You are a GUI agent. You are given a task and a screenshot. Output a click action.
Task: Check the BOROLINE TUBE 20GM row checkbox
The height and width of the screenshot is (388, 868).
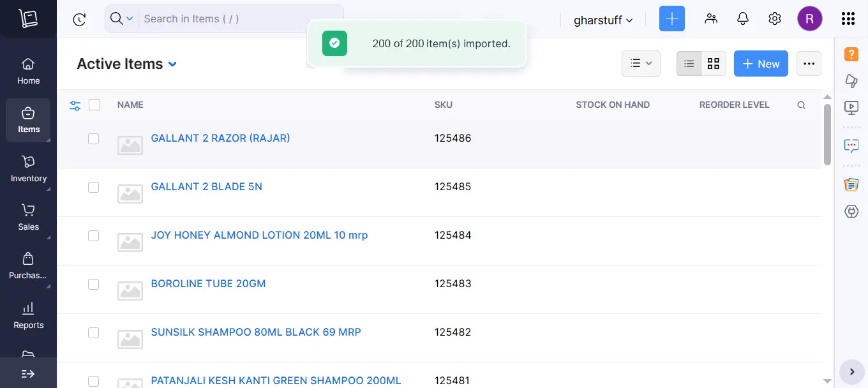pos(94,284)
